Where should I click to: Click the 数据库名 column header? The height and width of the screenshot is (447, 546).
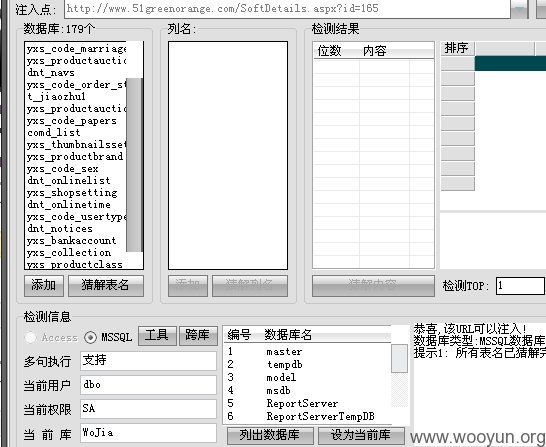point(288,335)
